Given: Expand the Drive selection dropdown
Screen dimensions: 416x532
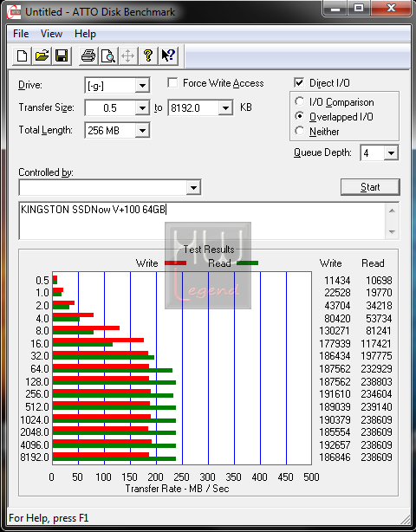Looking at the screenshot, I should [x=142, y=86].
